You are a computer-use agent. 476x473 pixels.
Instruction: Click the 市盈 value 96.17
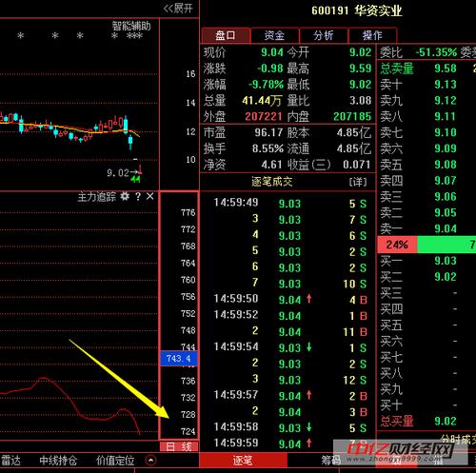point(268,132)
